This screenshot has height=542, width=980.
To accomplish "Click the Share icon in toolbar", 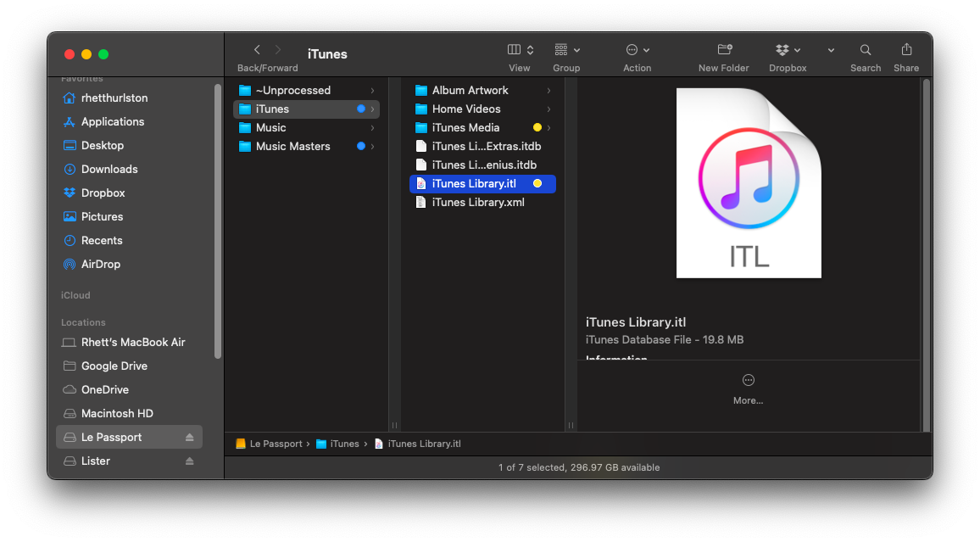I will [906, 48].
